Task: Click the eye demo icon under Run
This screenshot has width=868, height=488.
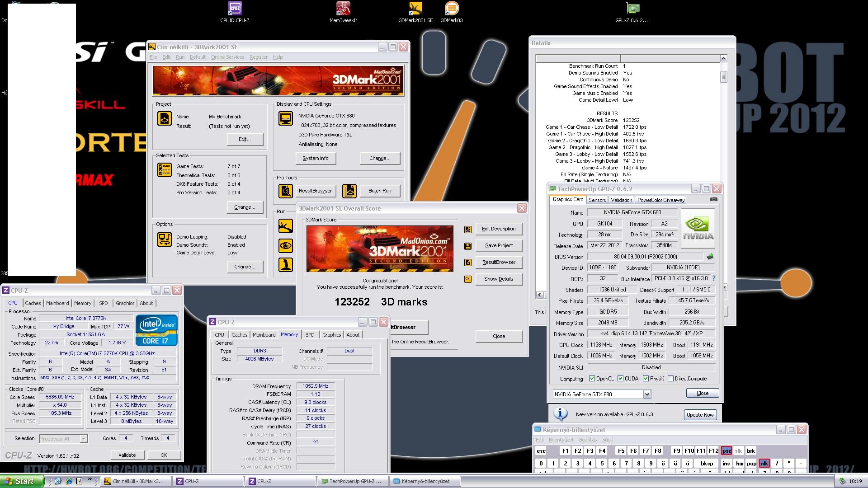Action: 286,246
